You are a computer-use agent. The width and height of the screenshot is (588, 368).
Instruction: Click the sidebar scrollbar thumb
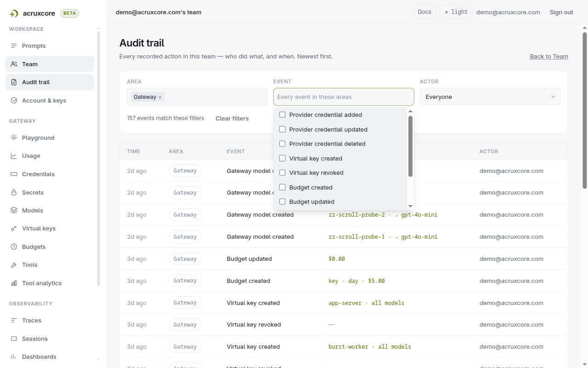click(98, 159)
